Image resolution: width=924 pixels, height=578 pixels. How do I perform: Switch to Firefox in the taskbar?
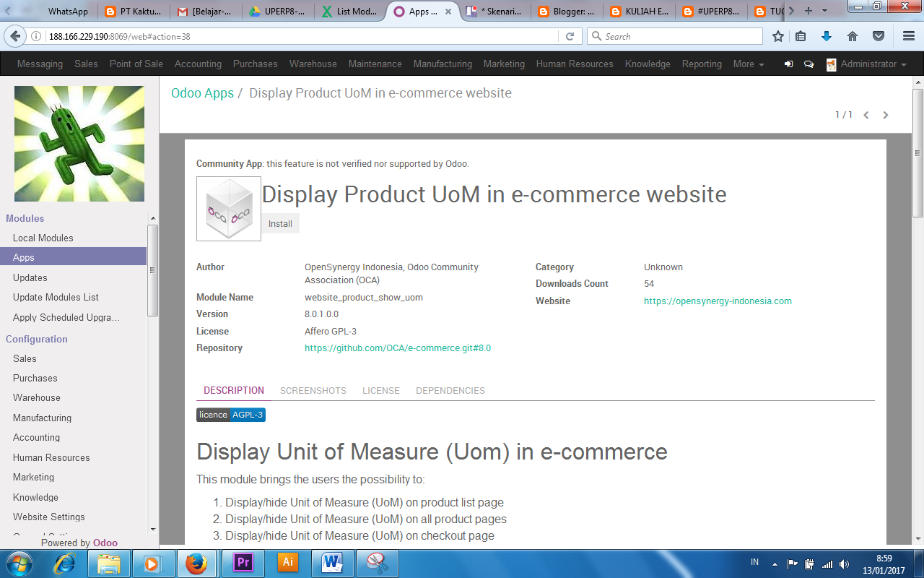click(196, 563)
